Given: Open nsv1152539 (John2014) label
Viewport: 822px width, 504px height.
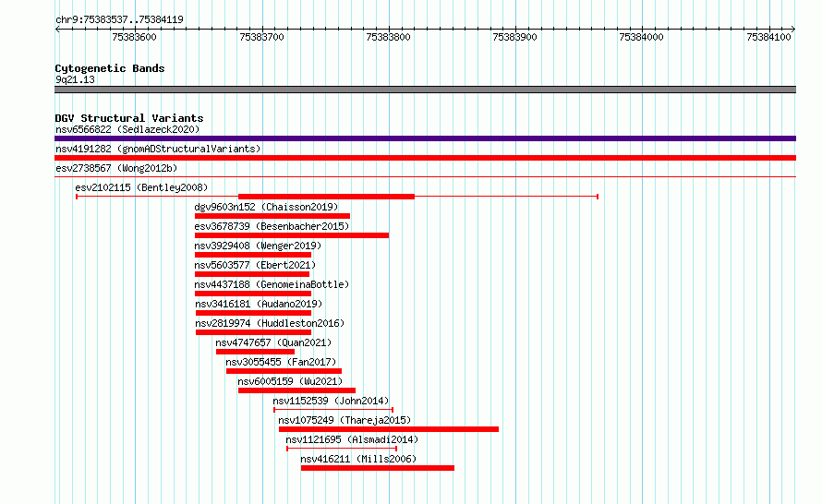Looking at the screenshot, I should (331, 401).
